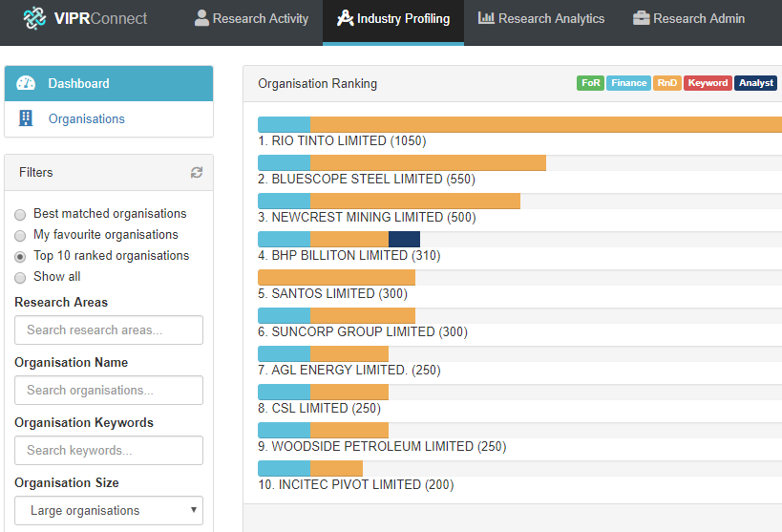Click '3. NEWCREST MINING LIMITED (500)'
The image size is (782, 532).
click(367, 217)
